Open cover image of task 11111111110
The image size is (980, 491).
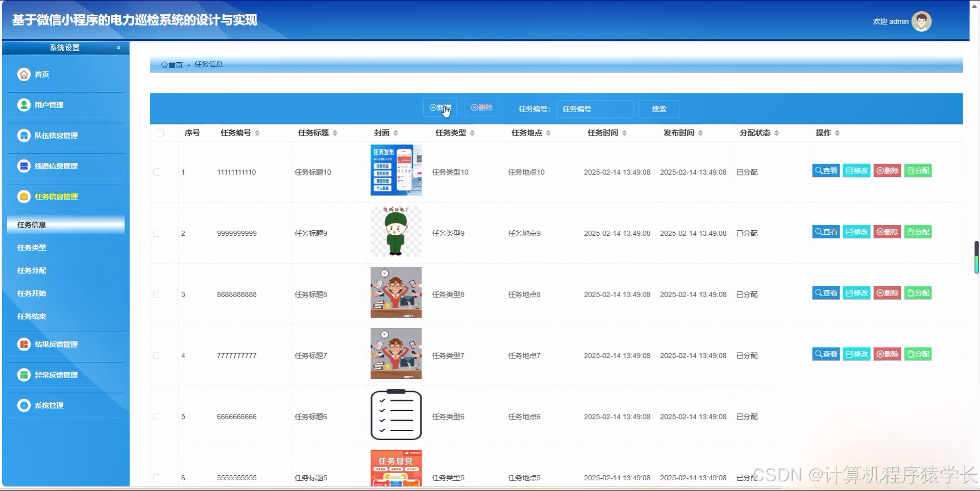point(396,170)
